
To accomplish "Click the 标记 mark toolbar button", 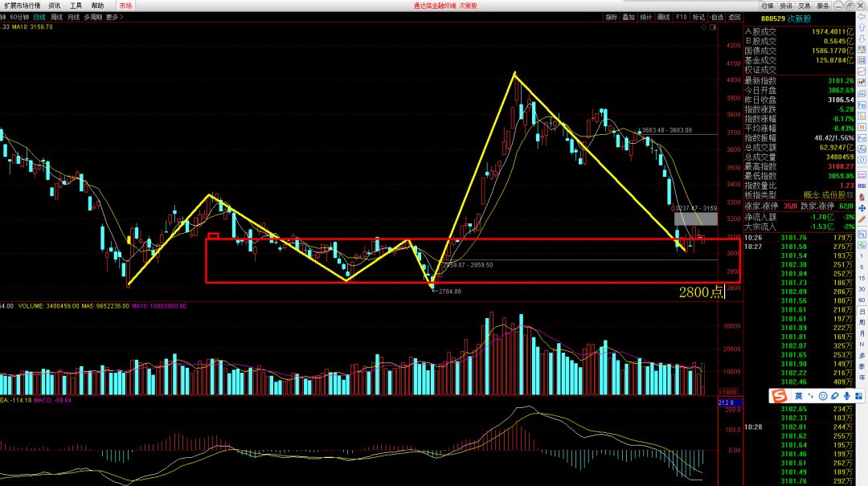I will click(x=698, y=17).
